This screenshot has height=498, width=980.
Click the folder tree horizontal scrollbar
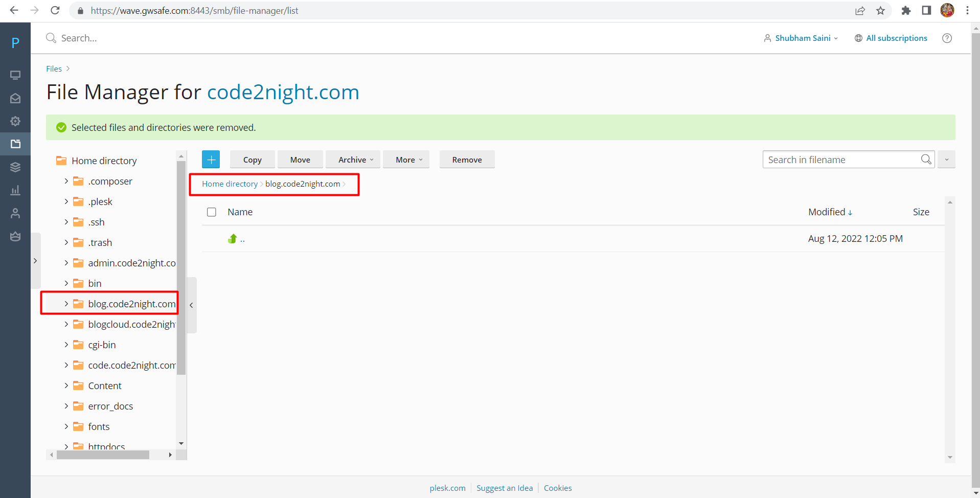coord(103,455)
